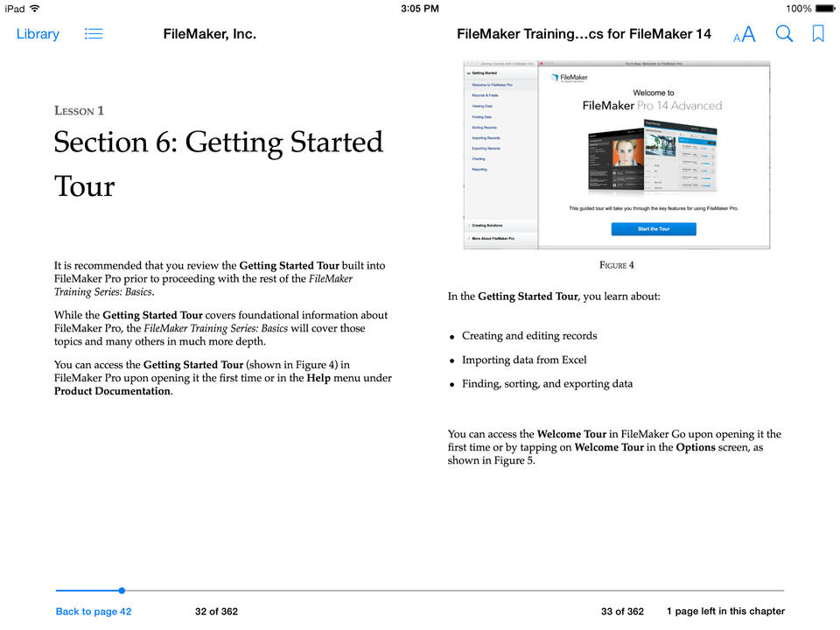Tap the words 'shown in Figure 5.'

pyautogui.click(x=491, y=461)
